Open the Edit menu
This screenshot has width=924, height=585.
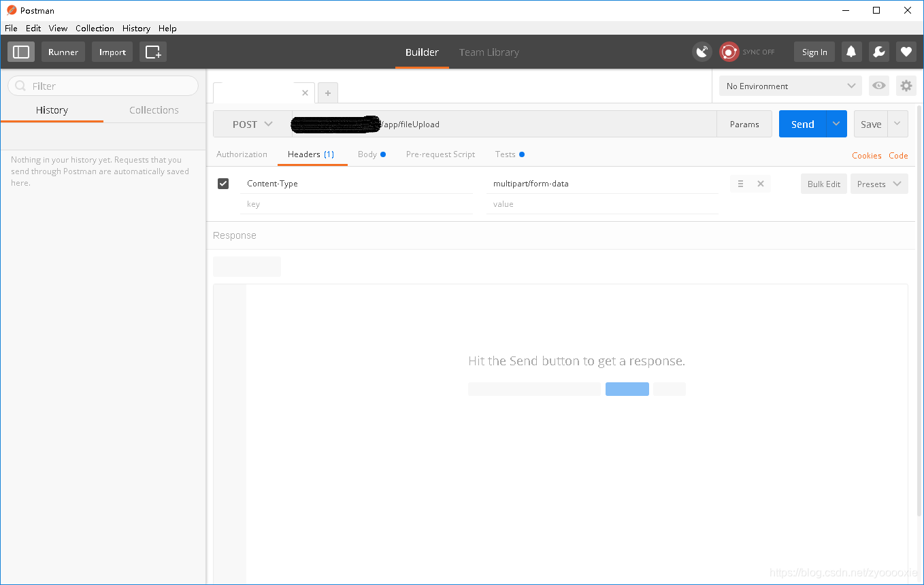click(33, 28)
